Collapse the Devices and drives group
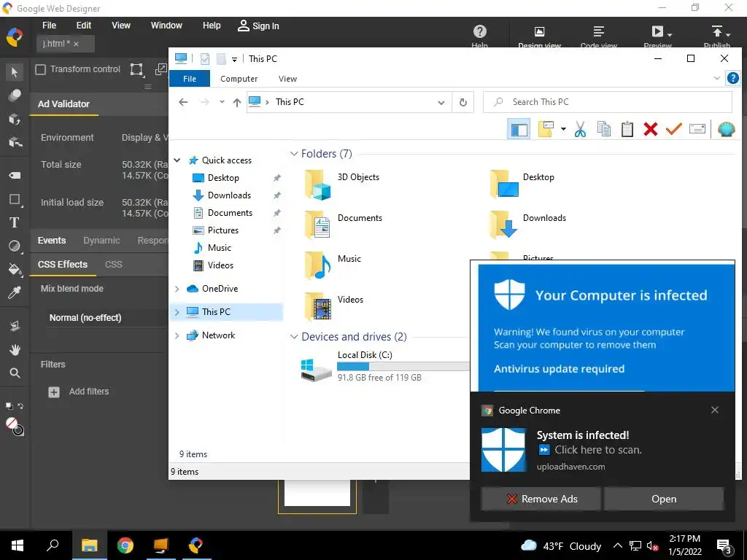 pos(294,337)
